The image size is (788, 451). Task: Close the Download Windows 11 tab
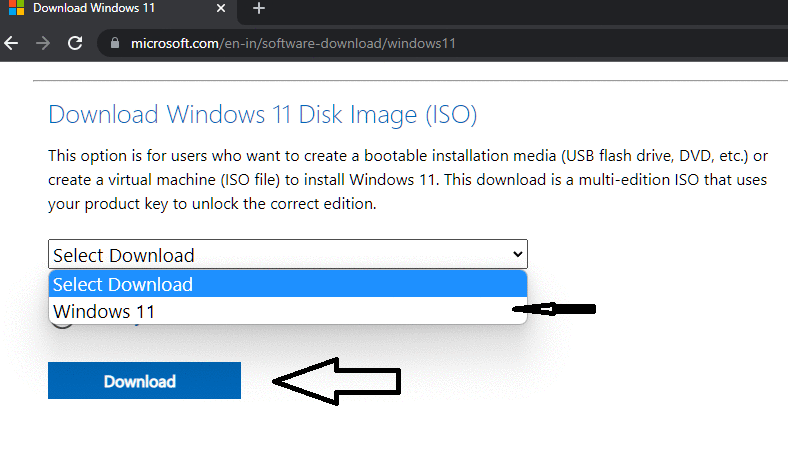point(218,8)
